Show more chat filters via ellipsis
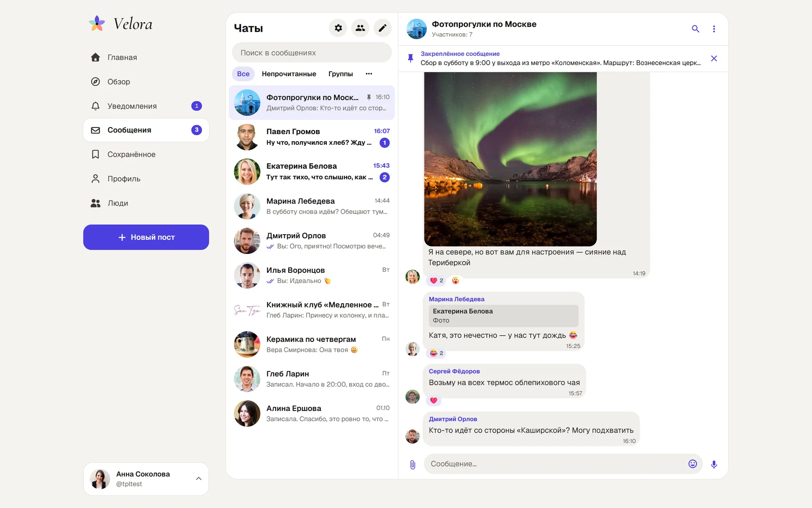Image resolution: width=812 pixels, height=508 pixels. [x=369, y=74]
